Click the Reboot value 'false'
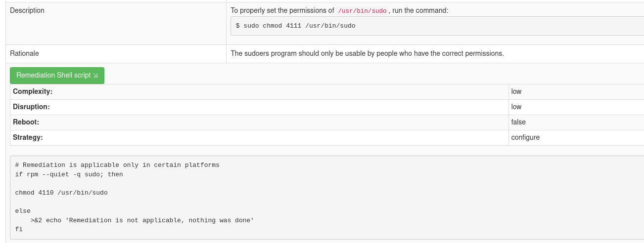Viewport: 644px width, 243px height. click(518, 122)
